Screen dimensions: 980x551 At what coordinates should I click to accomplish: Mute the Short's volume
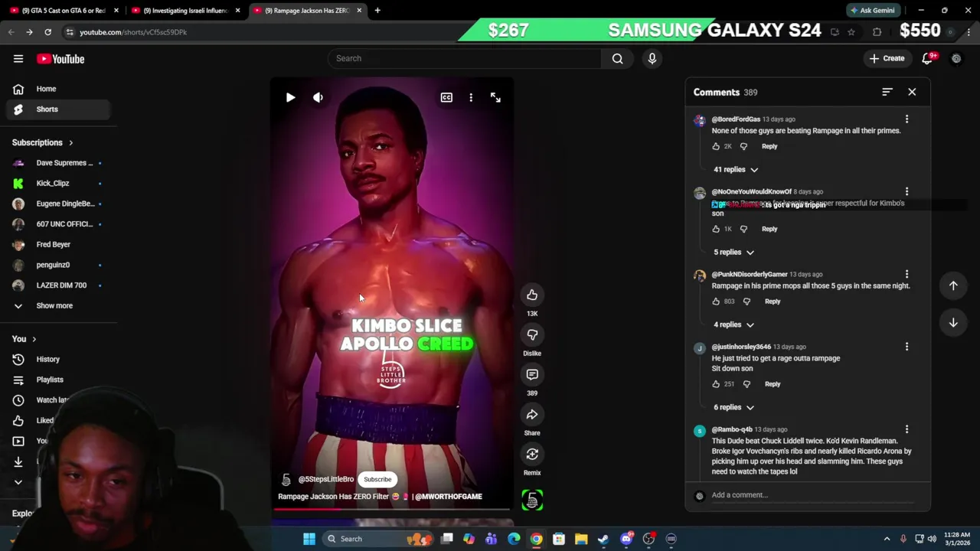[318, 97]
